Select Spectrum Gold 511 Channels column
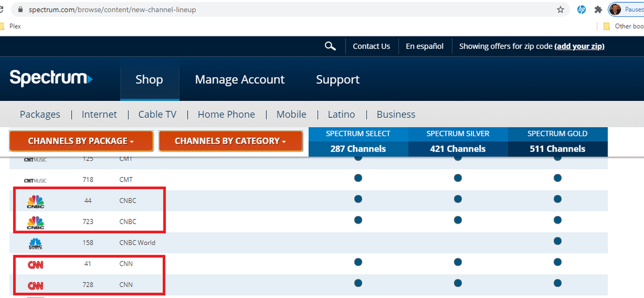This screenshot has width=644, height=298. tap(558, 142)
